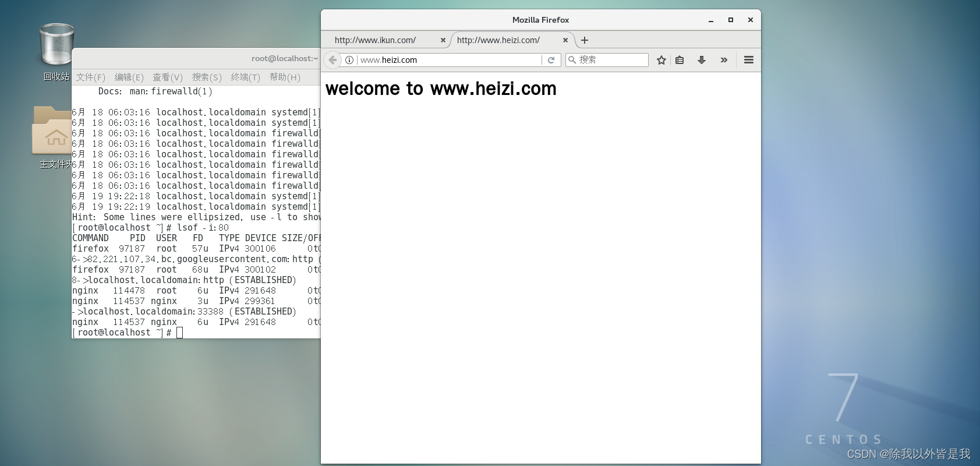Click 'Docs: man:firewalld(1)' line

coord(155,91)
